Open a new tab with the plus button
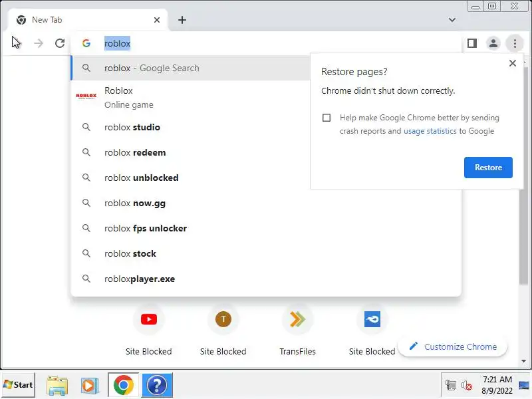Image resolution: width=532 pixels, height=399 pixels. [x=182, y=20]
